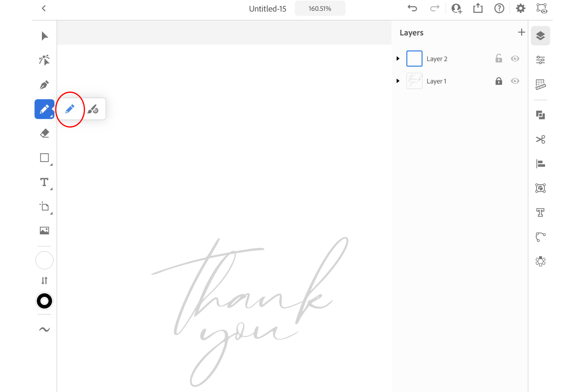Choose the Blob Brush tool in flyout
565x392 pixels.
coord(93,109)
